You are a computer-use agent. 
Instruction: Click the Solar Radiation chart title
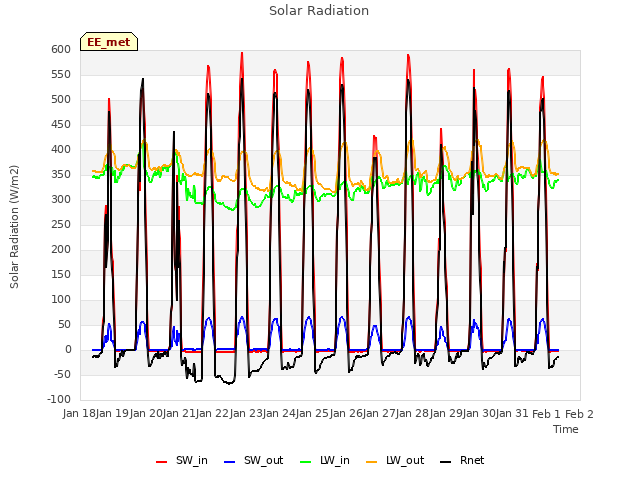(319, 11)
